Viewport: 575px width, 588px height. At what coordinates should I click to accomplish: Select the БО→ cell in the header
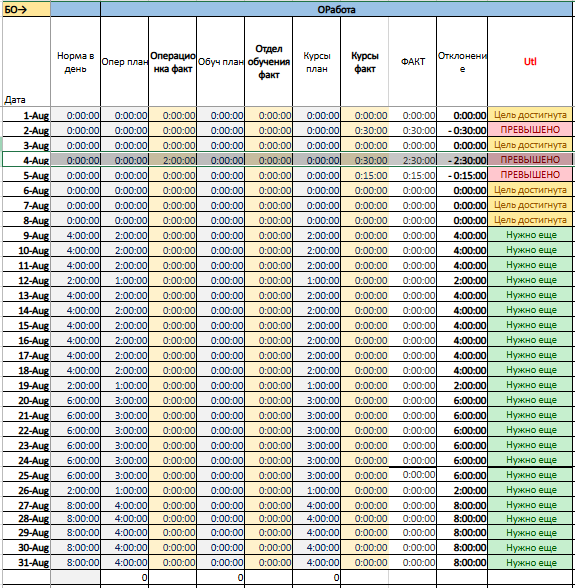coord(26,9)
